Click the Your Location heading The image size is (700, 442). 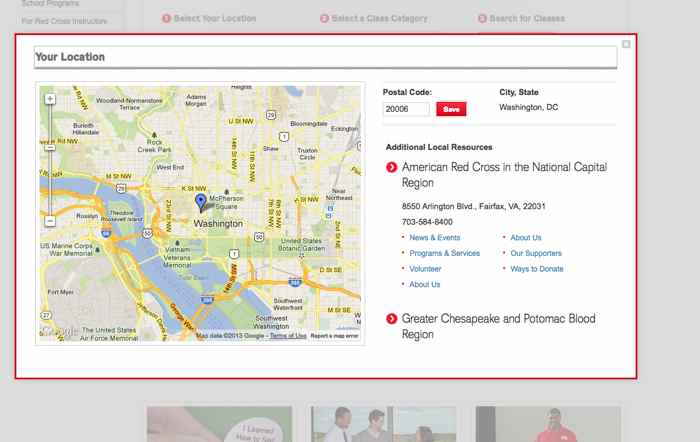(x=70, y=57)
